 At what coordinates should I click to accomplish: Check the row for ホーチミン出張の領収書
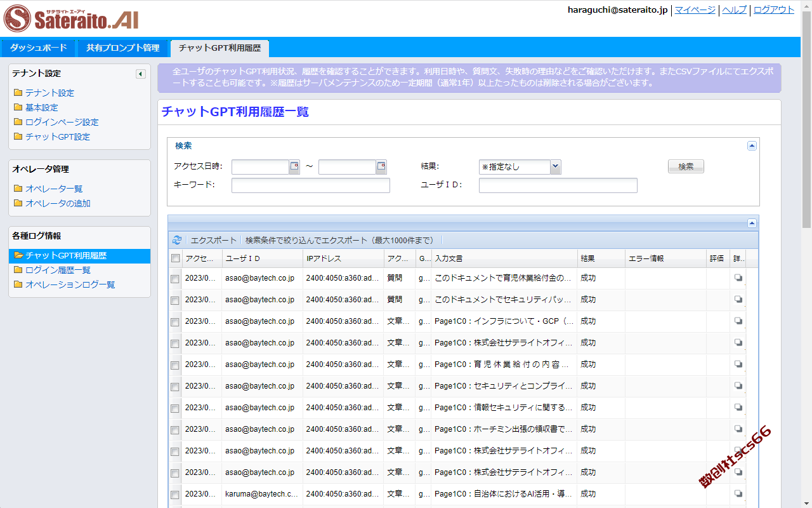tap(175, 430)
